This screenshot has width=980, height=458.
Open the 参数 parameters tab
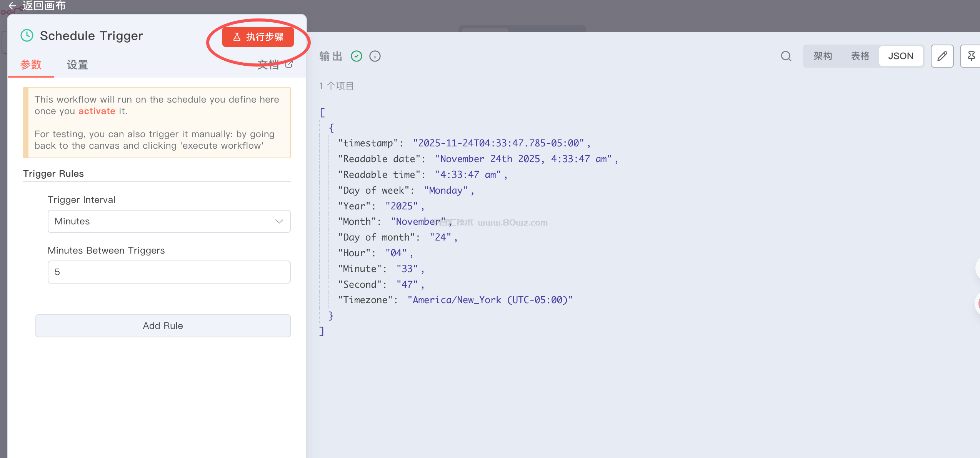pos(31,65)
